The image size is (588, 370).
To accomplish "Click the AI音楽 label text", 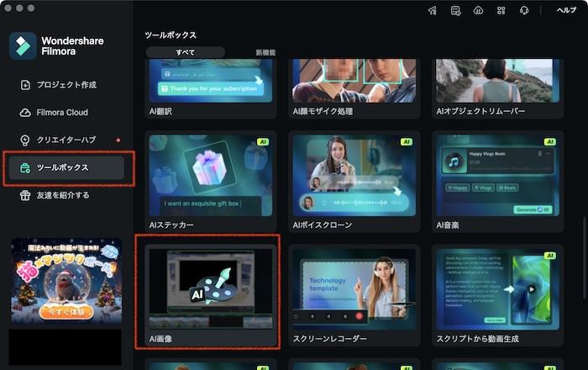I will tap(448, 225).
